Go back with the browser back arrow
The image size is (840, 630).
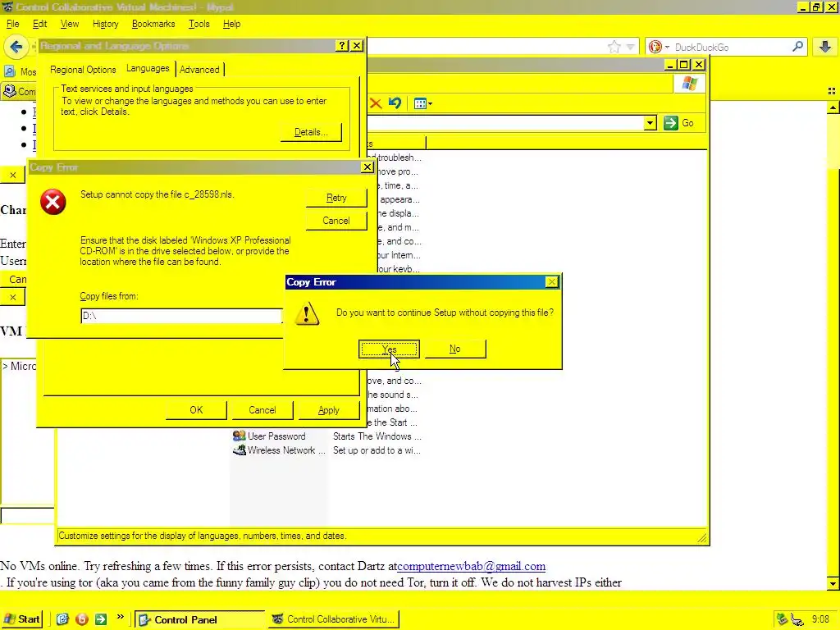click(16, 47)
